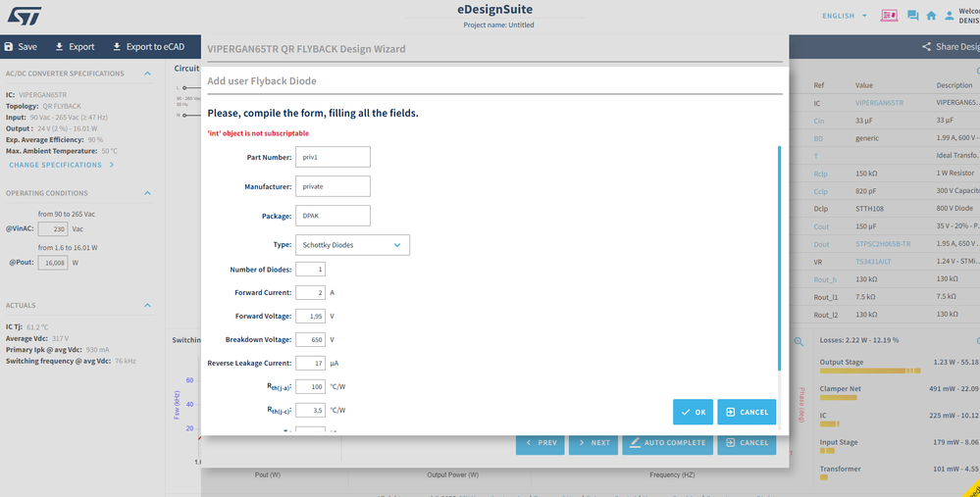Click the ST logo
980x497 pixels.
(x=25, y=17)
